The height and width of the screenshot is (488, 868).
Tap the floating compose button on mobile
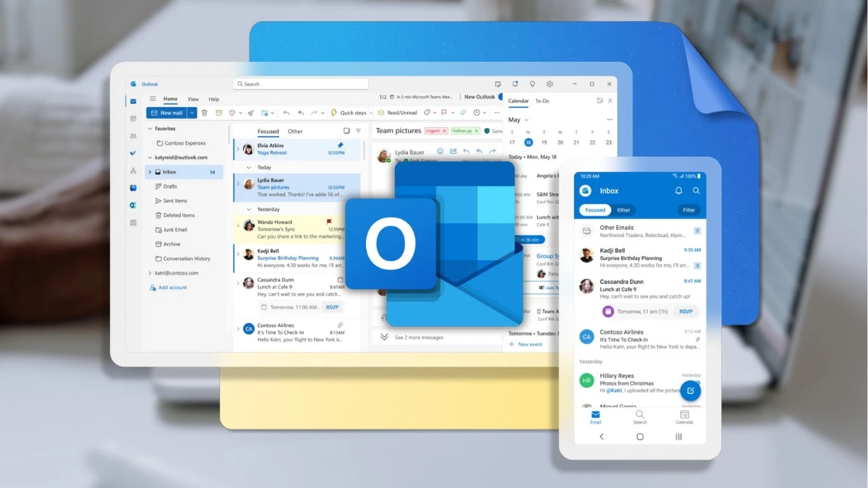pyautogui.click(x=691, y=390)
